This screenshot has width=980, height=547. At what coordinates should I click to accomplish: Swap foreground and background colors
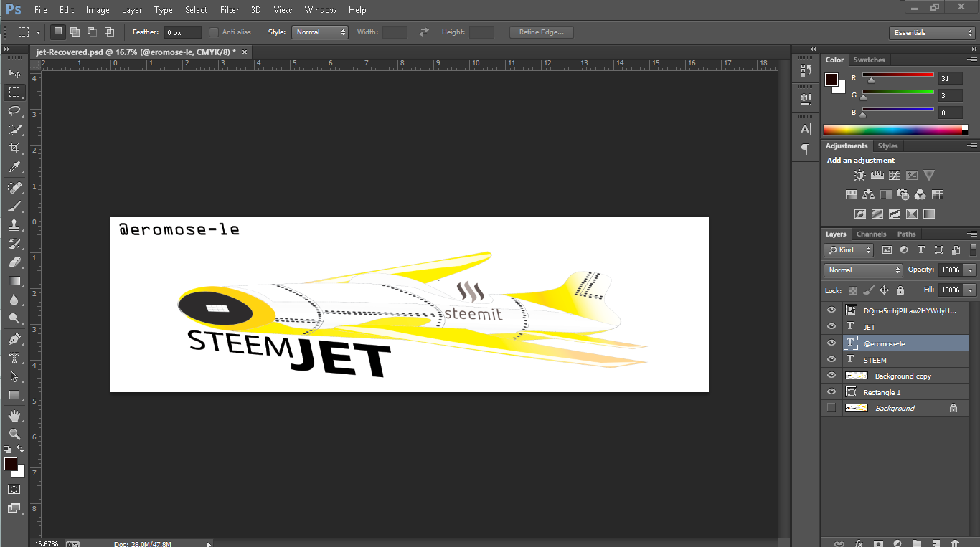click(21, 450)
